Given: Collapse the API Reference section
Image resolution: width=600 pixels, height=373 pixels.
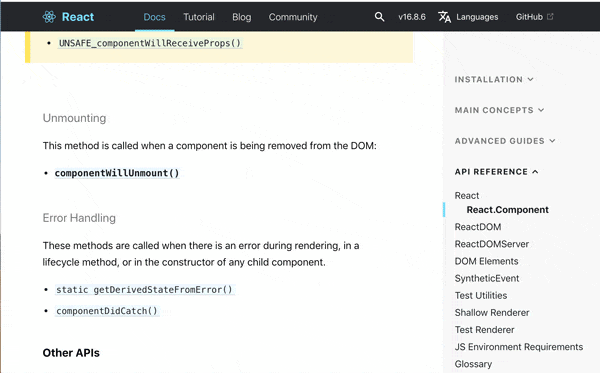Looking at the screenshot, I should coord(497,172).
